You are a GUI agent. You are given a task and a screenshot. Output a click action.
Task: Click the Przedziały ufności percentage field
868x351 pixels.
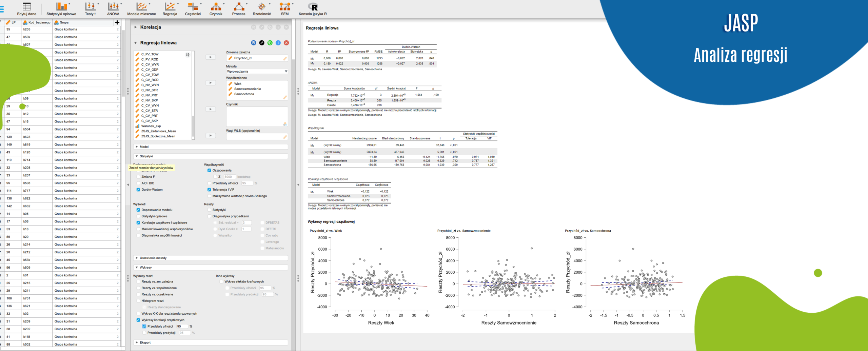coord(182,327)
